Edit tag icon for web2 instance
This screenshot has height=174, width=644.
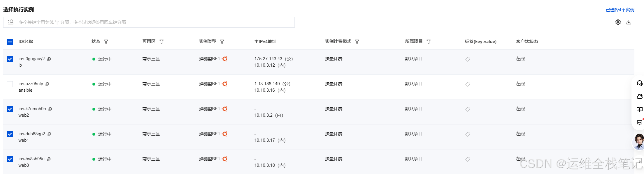coord(468,109)
